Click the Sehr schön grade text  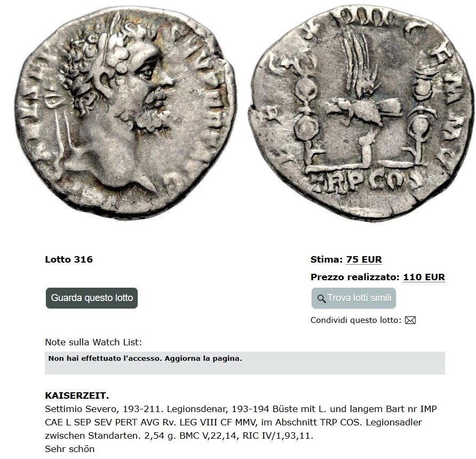click(x=70, y=449)
